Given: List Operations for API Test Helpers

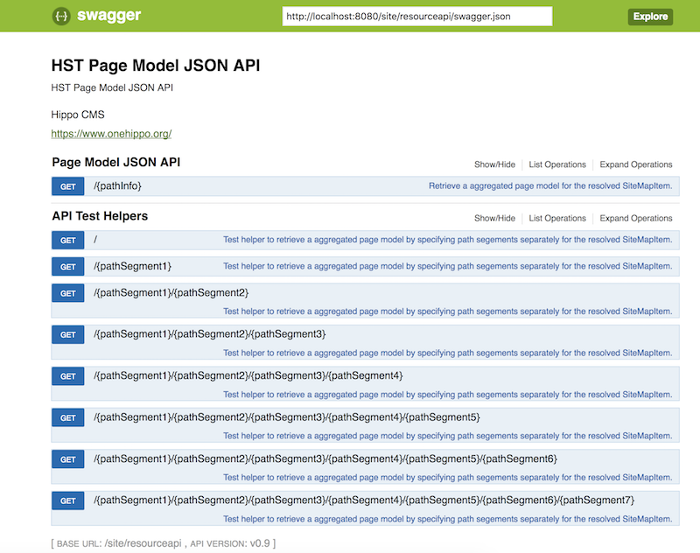Looking at the screenshot, I should tap(557, 218).
